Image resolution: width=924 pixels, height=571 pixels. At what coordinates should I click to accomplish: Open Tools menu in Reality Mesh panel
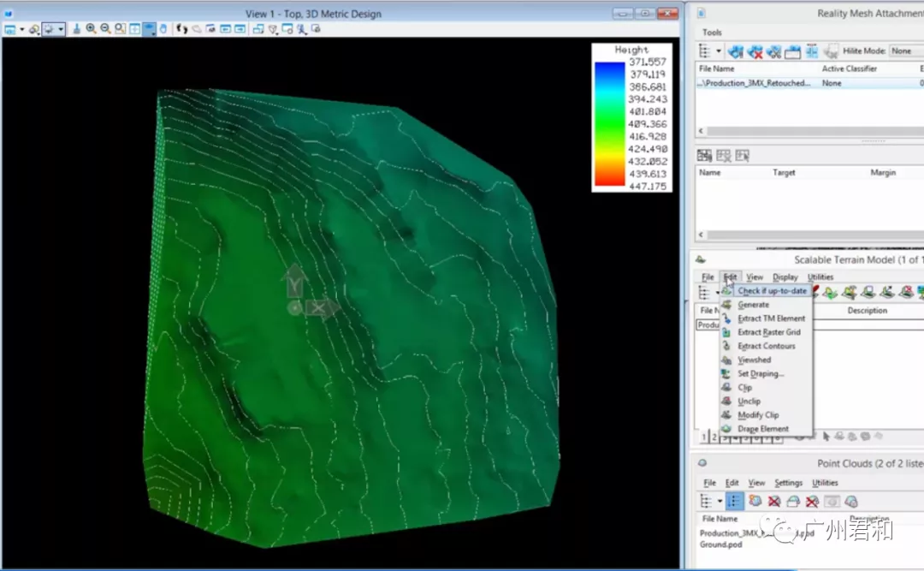point(712,33)
